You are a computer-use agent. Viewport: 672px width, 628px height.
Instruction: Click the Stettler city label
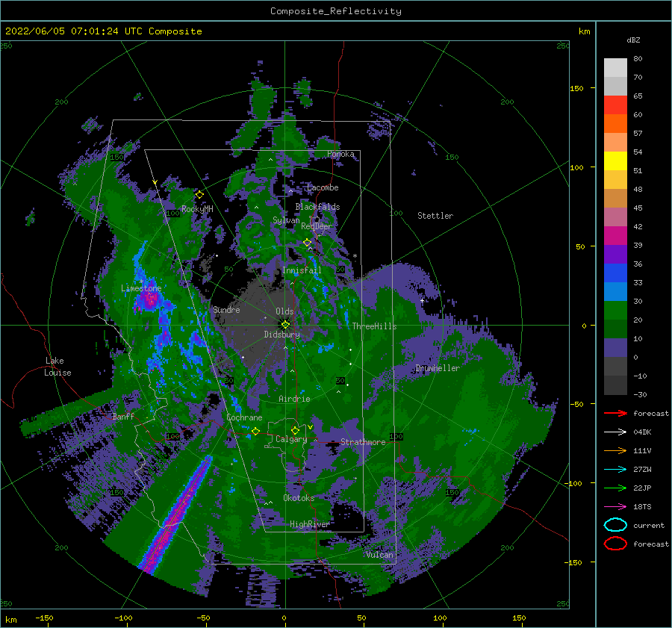435,216
